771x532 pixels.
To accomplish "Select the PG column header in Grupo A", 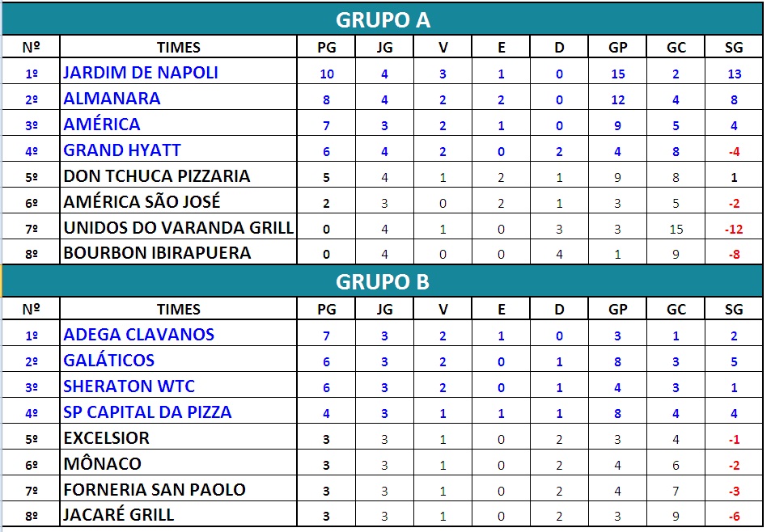I will (327, 47).
